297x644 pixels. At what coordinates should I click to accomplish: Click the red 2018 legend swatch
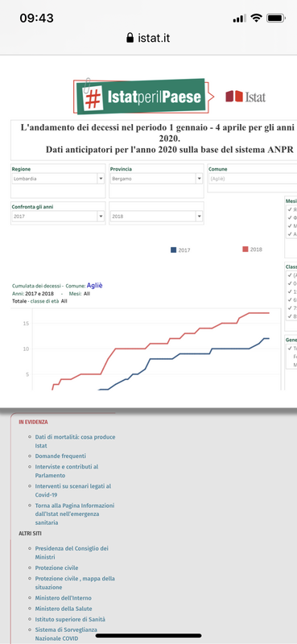coord(245,250)
